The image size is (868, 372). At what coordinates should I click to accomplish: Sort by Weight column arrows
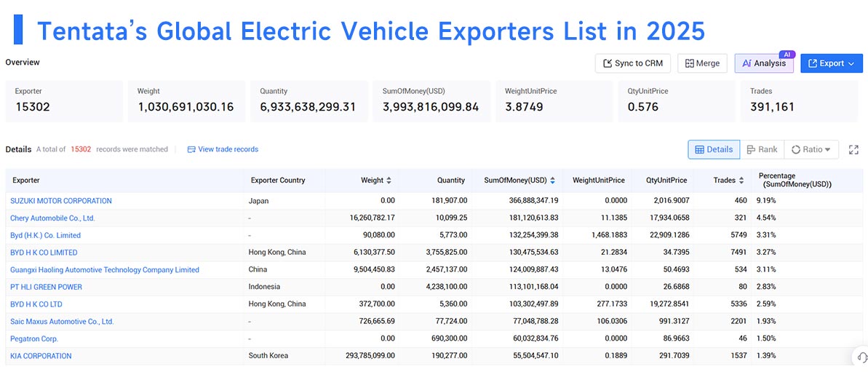tap(389, 181)
